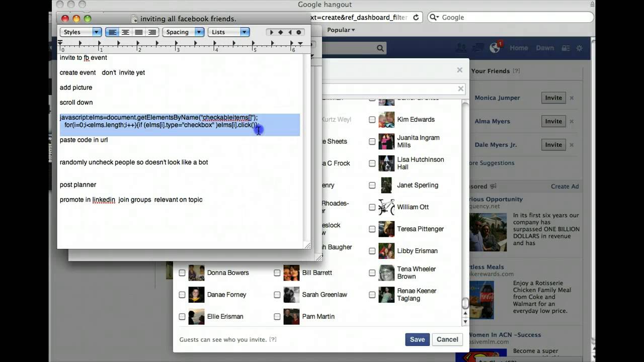Check Libby Erisman checkbox
644x362 pixels.
pos(372,251)
